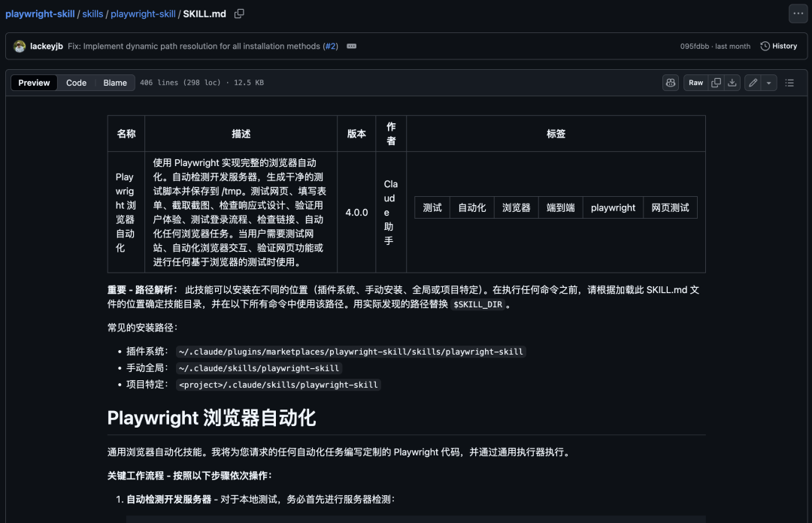Open the Raw file view
Image resolution: width=812 pixels, height=523 pixels.
[695, 83]
